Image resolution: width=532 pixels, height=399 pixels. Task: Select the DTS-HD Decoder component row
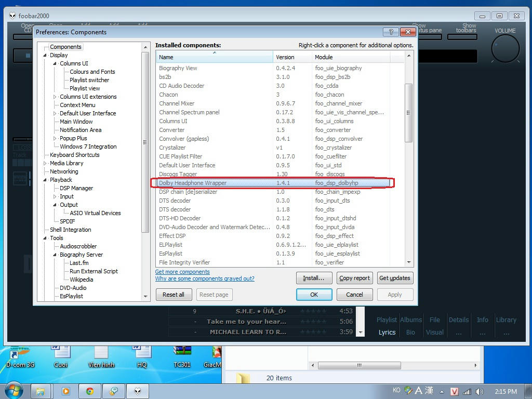pyautogui.click(x=273, y=218)
